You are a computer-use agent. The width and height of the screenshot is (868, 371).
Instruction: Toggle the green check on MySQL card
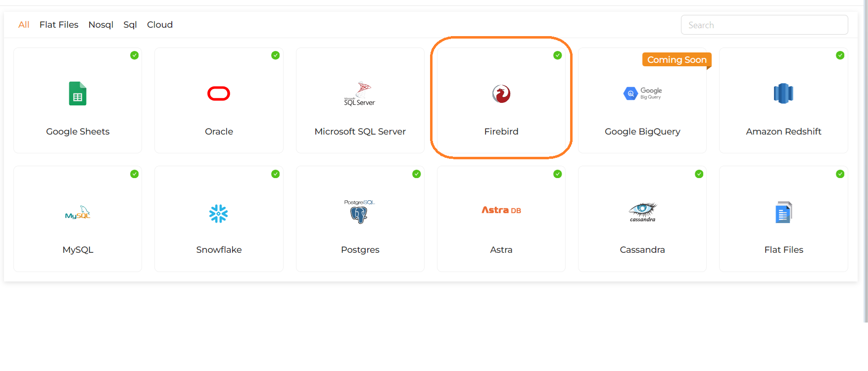click(x=134, y=174)
